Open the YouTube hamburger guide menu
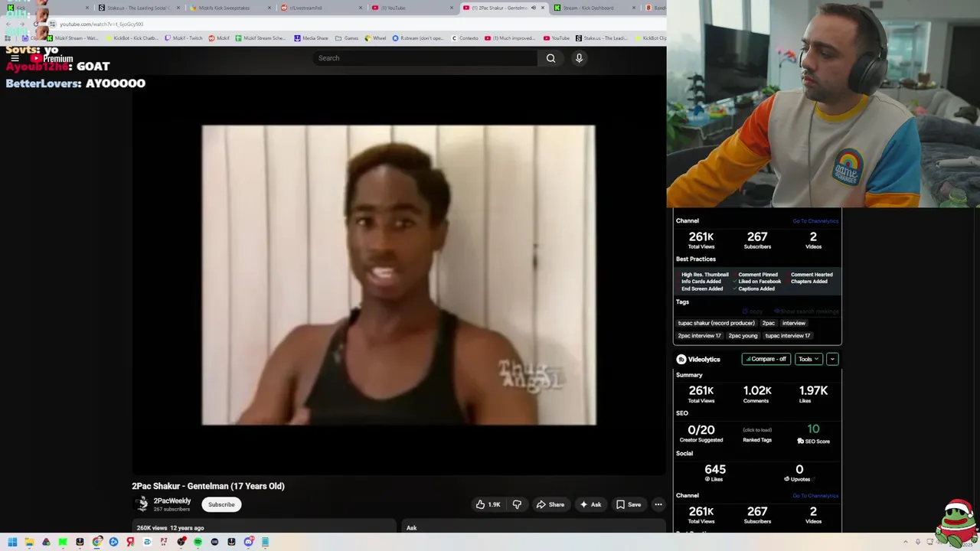Viewport: 980px width, 551px height. coord(14,58)
